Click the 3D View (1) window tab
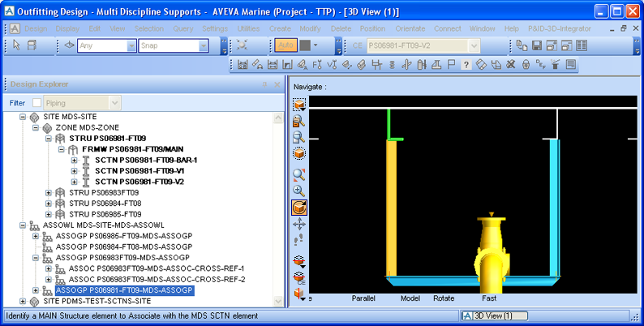The image size is (644, 326). pyautogui.click(x=487, y=316)
